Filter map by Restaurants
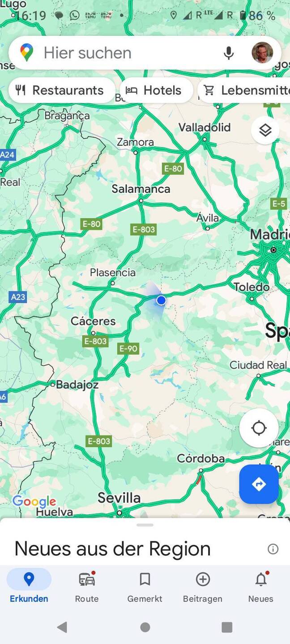 (x=62, y=90)
